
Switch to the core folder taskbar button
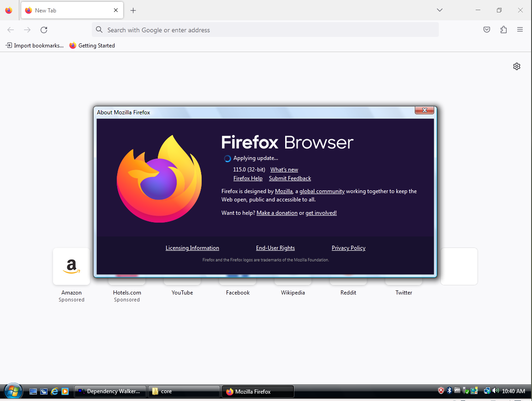[x=184, y=391]
